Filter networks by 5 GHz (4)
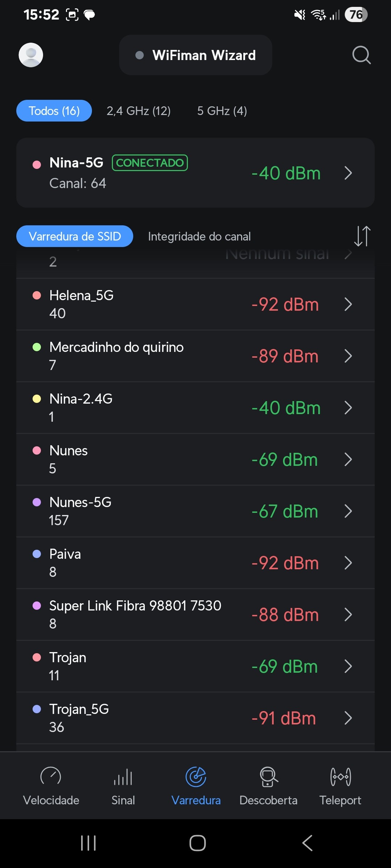Screen dimensions: 391x868 click(222, 111)
